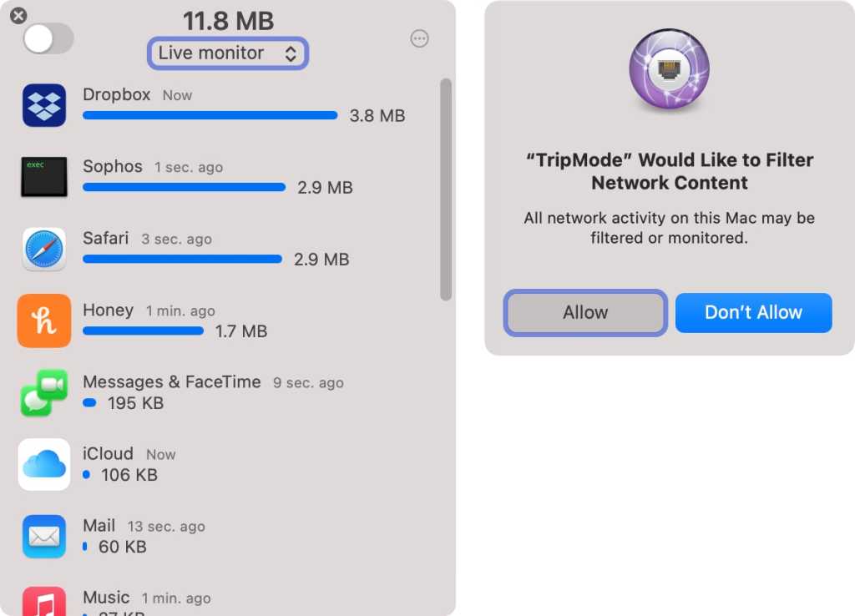Click the Messages & FaceTime icon
The width and height of the screenshot is (855, 616).
tap(44, 392)
